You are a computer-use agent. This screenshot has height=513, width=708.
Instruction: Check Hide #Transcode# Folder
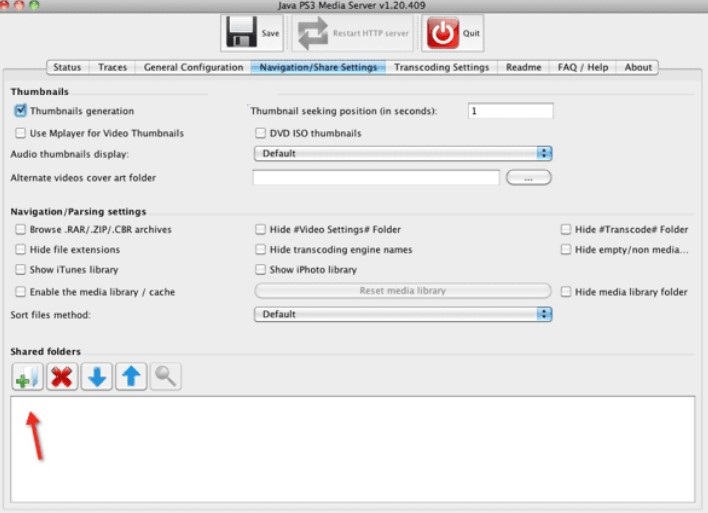click(x=565, y=229)
